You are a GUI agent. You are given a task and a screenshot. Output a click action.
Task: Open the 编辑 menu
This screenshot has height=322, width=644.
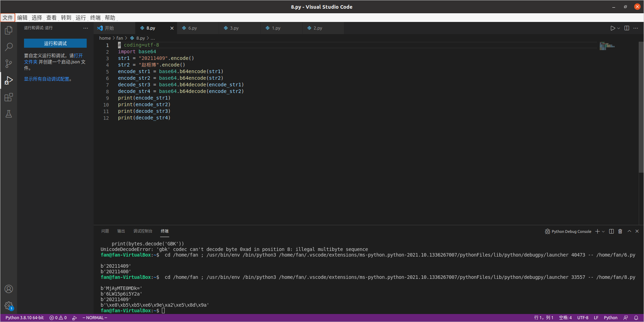click(x=22, y=18)
